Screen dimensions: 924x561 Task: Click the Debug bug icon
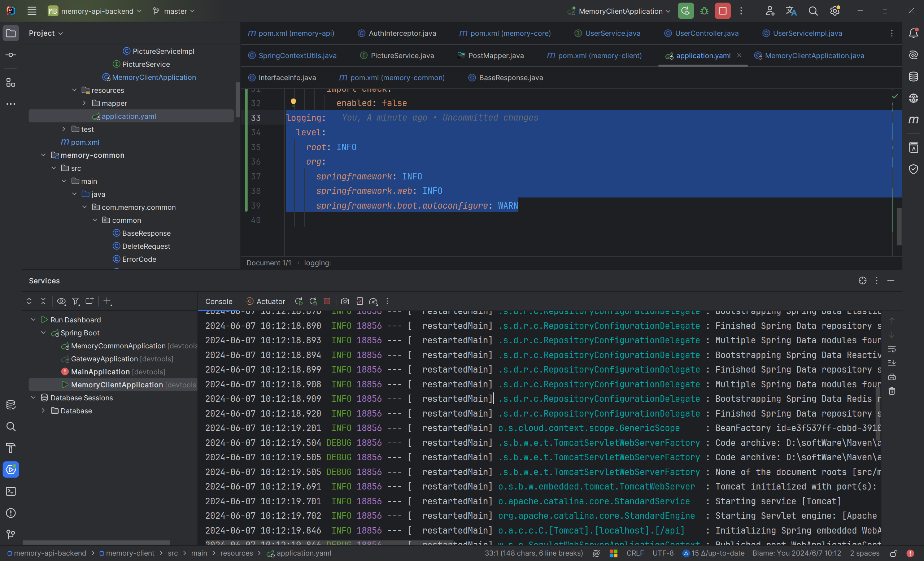pos(704,11)
